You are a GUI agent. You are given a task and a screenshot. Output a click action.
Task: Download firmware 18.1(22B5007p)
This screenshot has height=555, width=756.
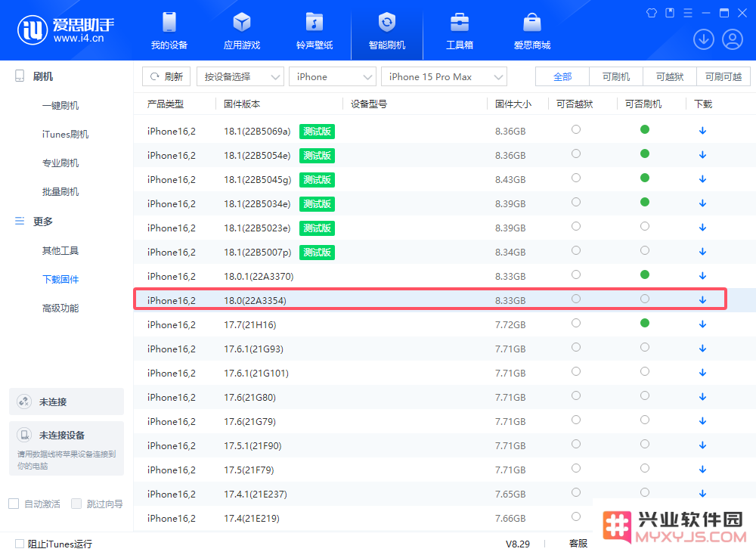pyautogui.click(x=702, y=252)
